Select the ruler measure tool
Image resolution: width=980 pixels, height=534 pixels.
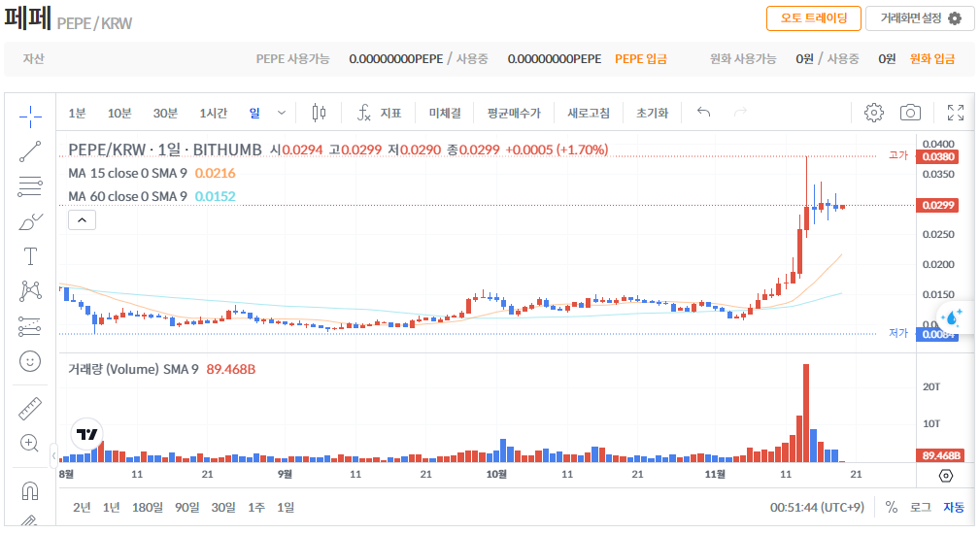30,409
